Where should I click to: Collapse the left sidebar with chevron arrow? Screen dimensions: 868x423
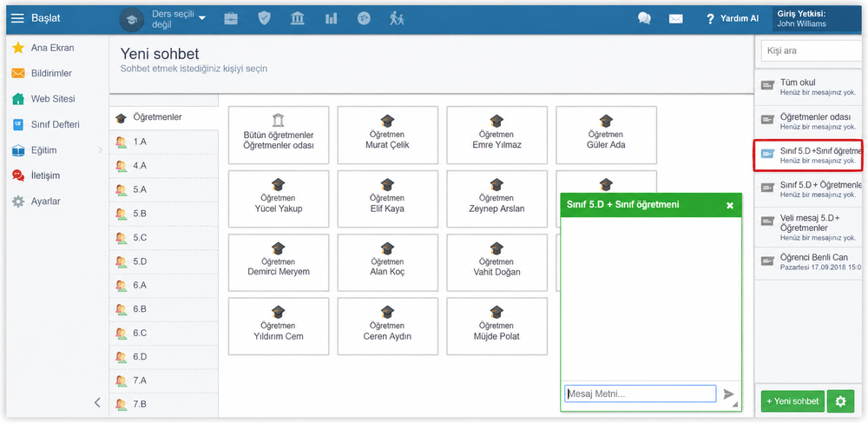(97, 402)
